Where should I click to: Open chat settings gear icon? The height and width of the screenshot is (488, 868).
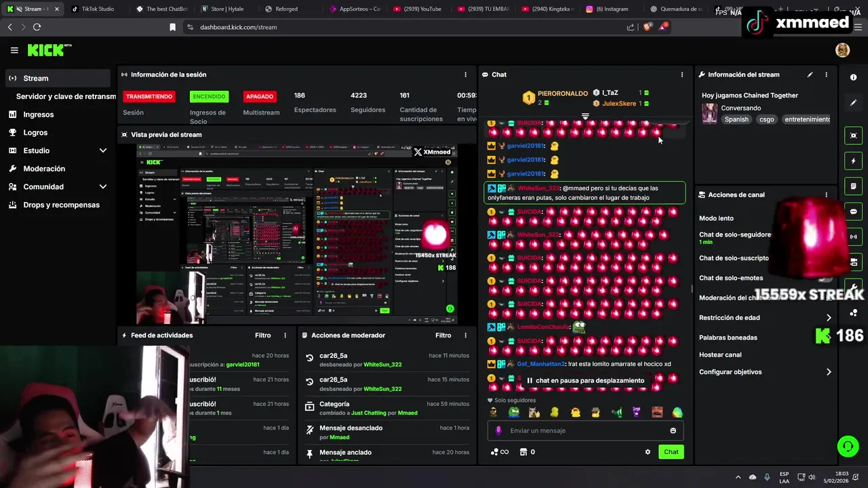tap(648, 452)
